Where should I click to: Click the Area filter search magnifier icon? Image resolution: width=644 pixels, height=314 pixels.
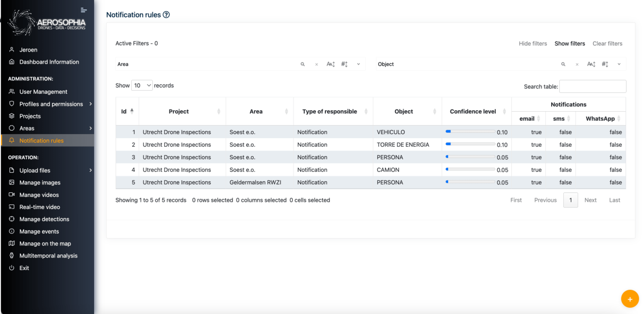[x=302, y=64]
